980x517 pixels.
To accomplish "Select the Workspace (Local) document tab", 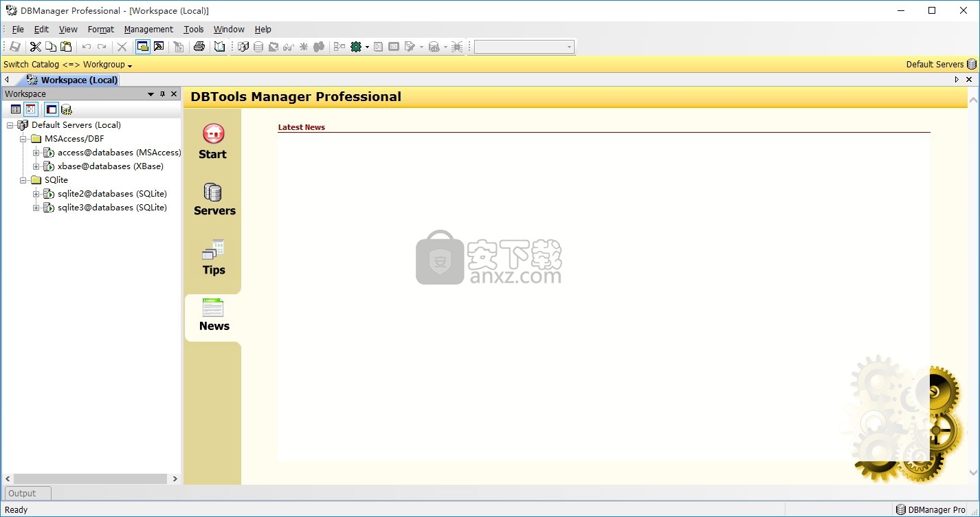I will pos(71,80).
